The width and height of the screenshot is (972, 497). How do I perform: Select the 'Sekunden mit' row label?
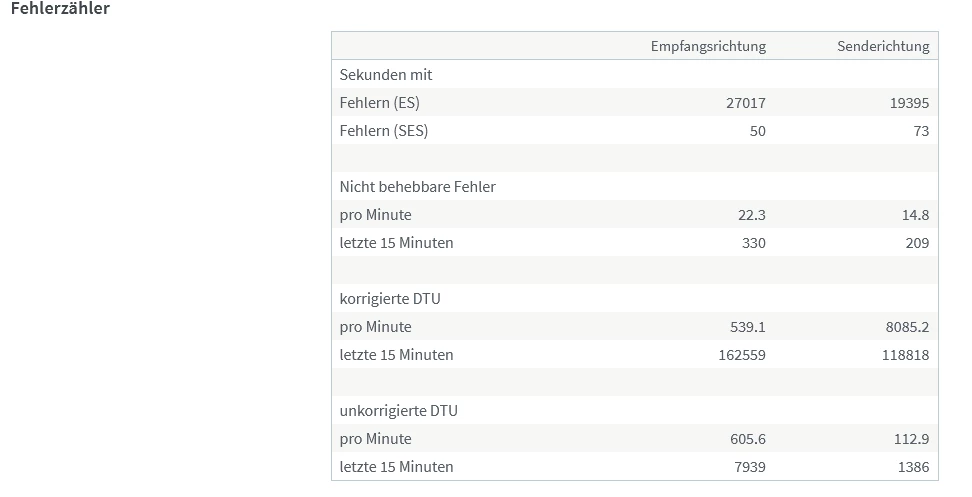tap(386, 75)
